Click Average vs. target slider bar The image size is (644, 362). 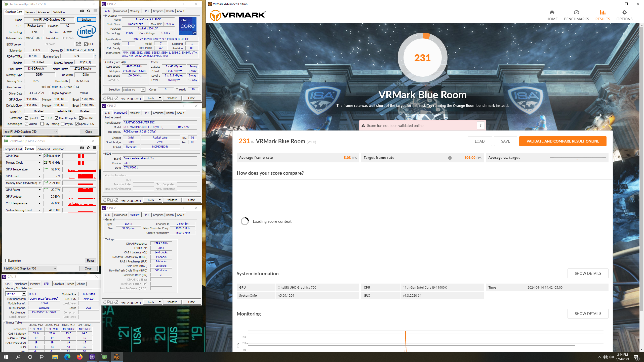(x=578, y=158)
